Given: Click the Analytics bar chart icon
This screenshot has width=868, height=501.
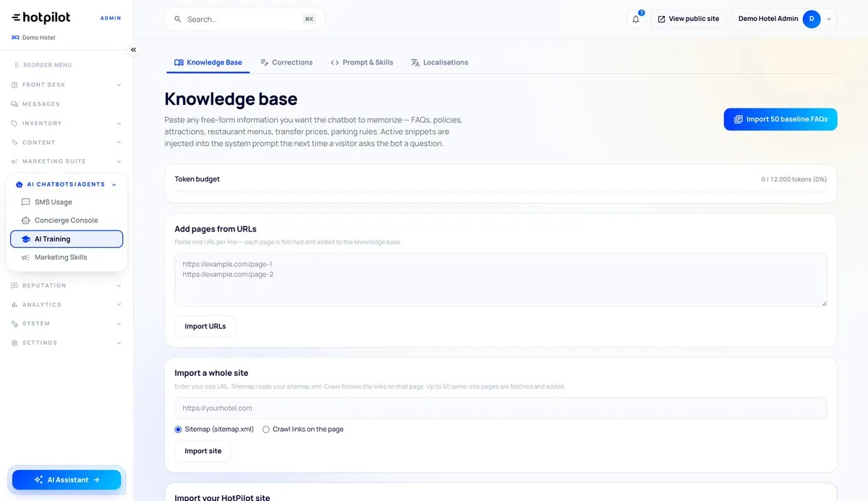Looking at the screenshot, I should (x=14, y=305).
